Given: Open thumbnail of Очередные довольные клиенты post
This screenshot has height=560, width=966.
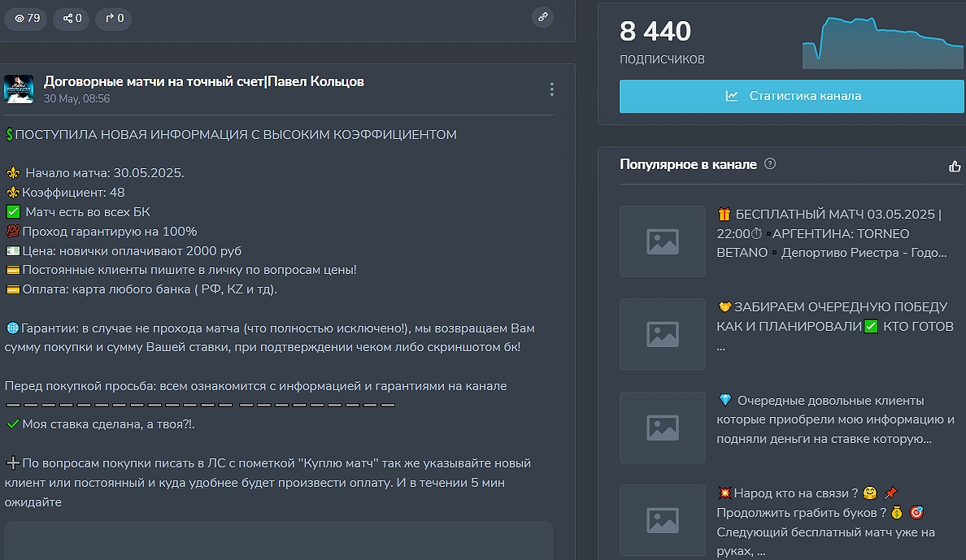Looking at the screenshot, I should point(662,428).
